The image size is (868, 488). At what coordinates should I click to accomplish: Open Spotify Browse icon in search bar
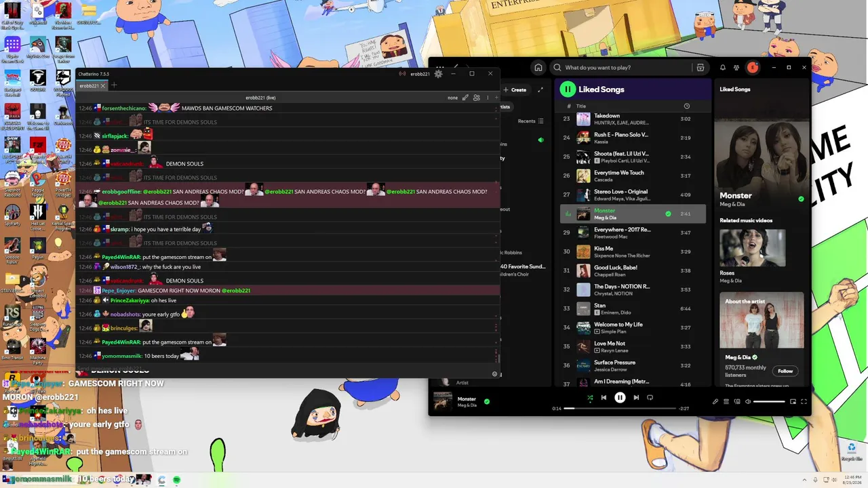point(701,68)
